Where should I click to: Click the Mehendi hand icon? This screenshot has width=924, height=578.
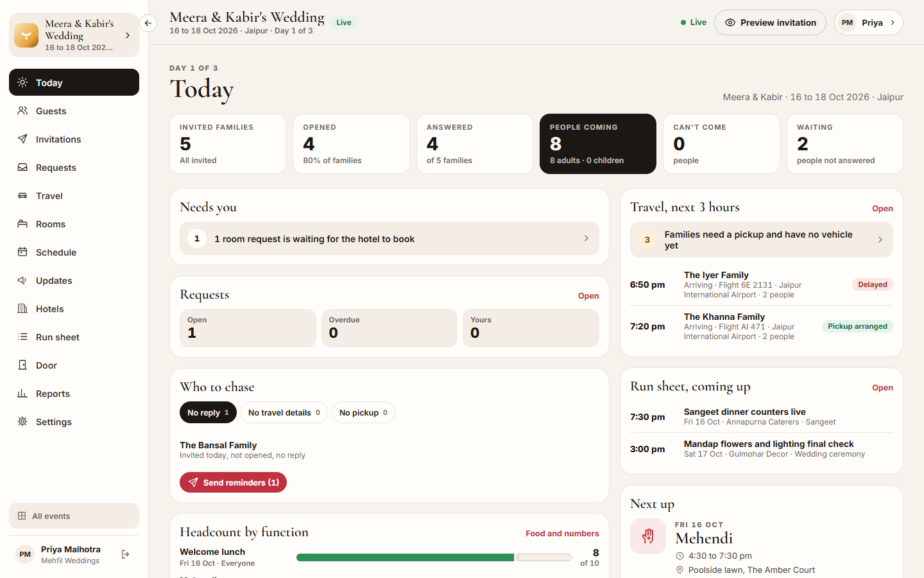click(x=648, y=536)
